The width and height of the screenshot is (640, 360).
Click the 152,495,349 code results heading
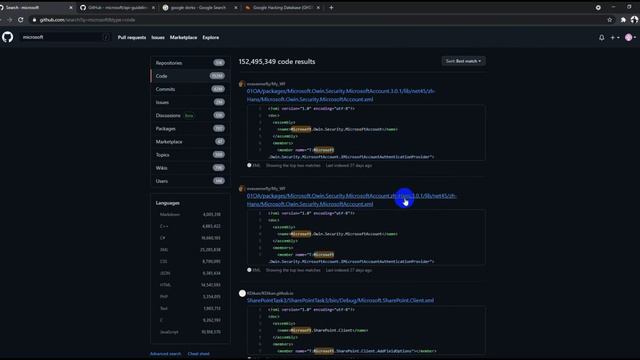tap(277, 62)
